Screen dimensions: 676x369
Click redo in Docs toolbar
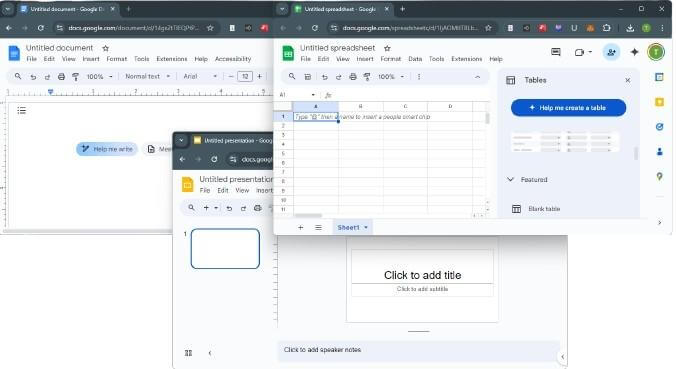[47, 77]
